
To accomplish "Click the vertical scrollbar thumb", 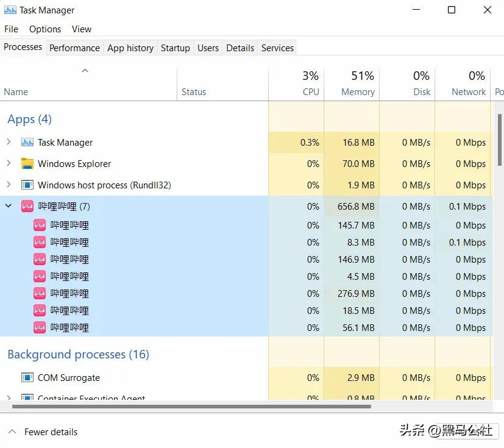I will pyautogui.click(x=500, y=140).
